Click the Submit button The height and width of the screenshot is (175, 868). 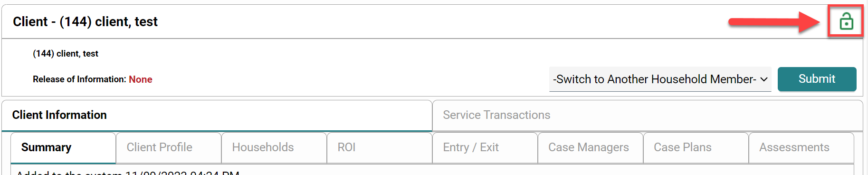(817, 79)
